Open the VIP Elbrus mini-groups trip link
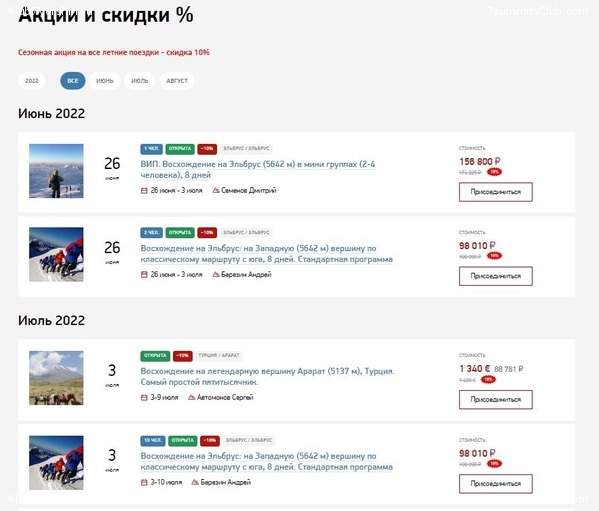The width and height of the screenshot is (599, 511). [257, 170]
